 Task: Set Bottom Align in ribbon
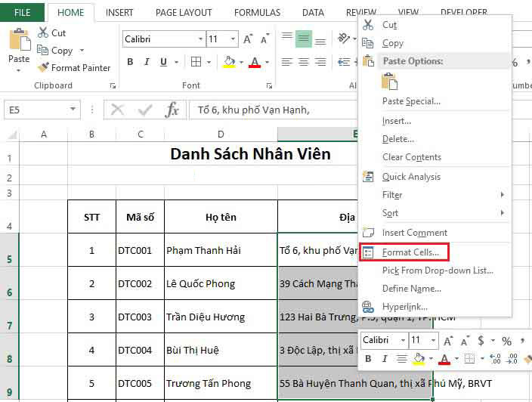coord(320,40)
